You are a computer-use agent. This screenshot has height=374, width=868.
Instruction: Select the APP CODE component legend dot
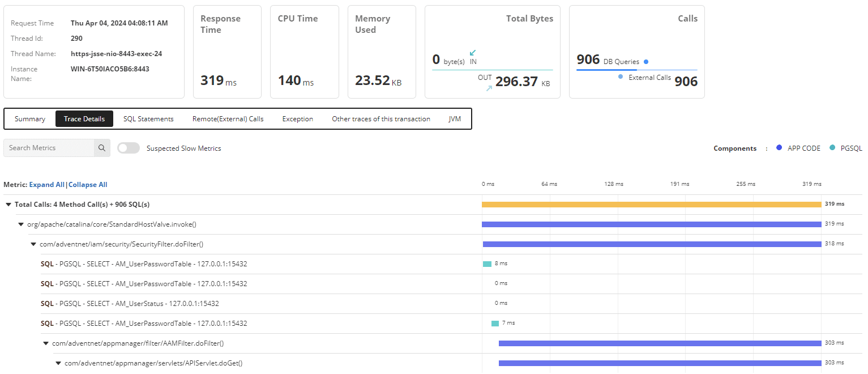click(x=780, y=148)
